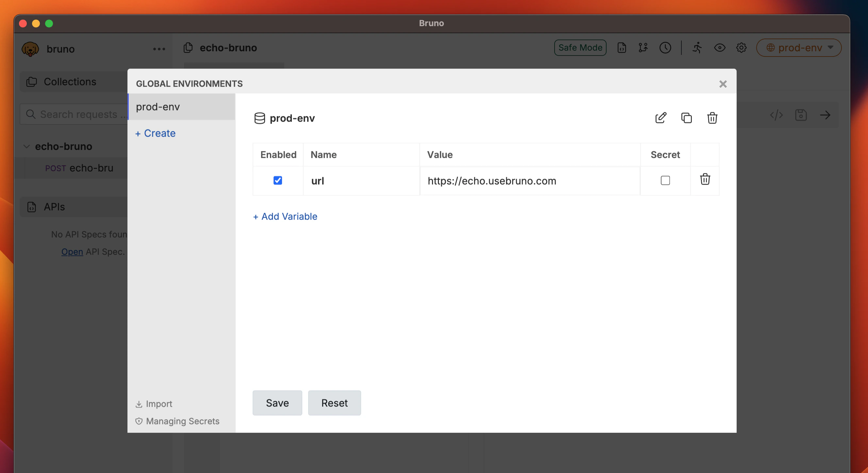Delete the prod-env environment with the trash icon
Image resolution: width=868 pixels, height=473 pixels.
tap(712, 118)
